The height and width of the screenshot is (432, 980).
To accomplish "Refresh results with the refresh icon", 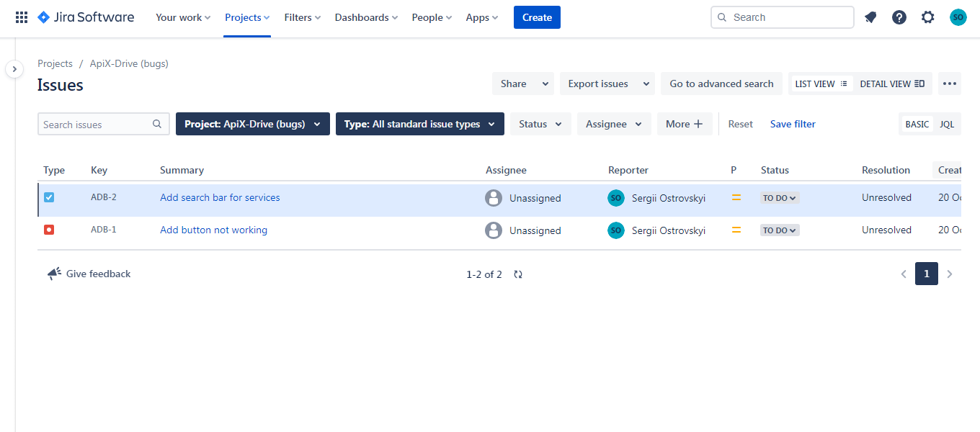I will 517,274.
